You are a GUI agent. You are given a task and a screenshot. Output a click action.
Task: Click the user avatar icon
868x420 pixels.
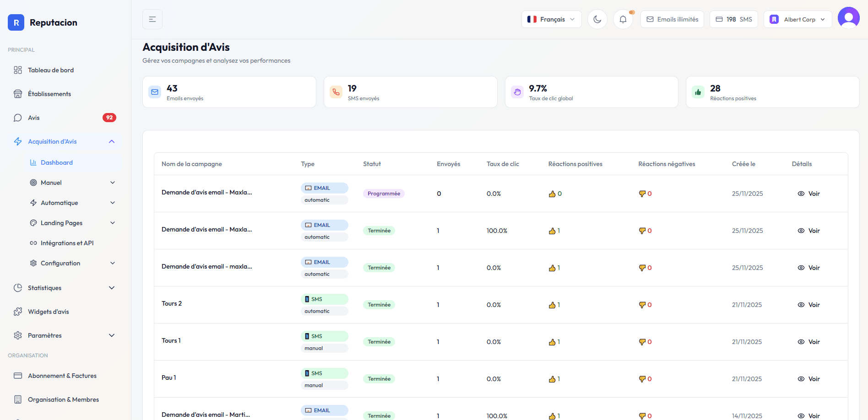click(848, 18)
